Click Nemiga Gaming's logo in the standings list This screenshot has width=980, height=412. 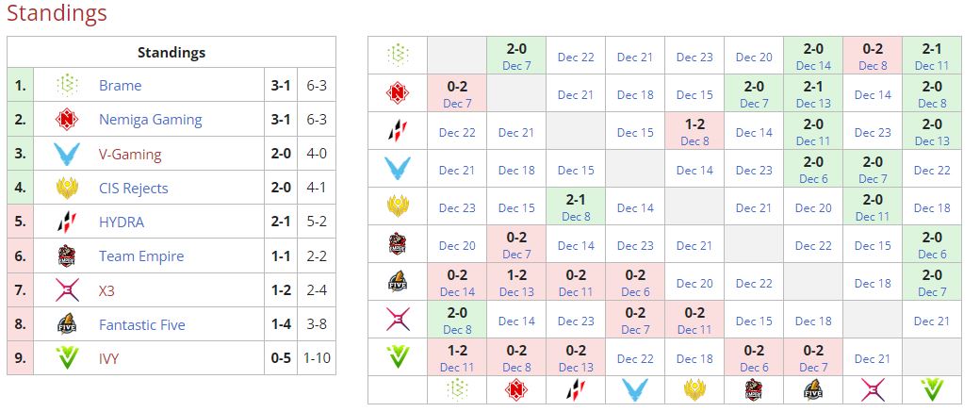click(x=67, y=120)
